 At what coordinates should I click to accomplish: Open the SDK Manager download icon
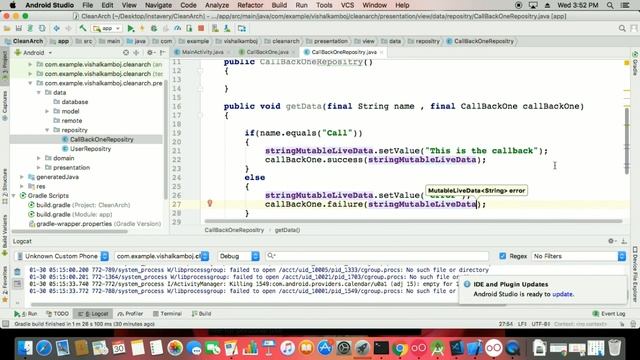pyautogui.click(x=227, y=29)
